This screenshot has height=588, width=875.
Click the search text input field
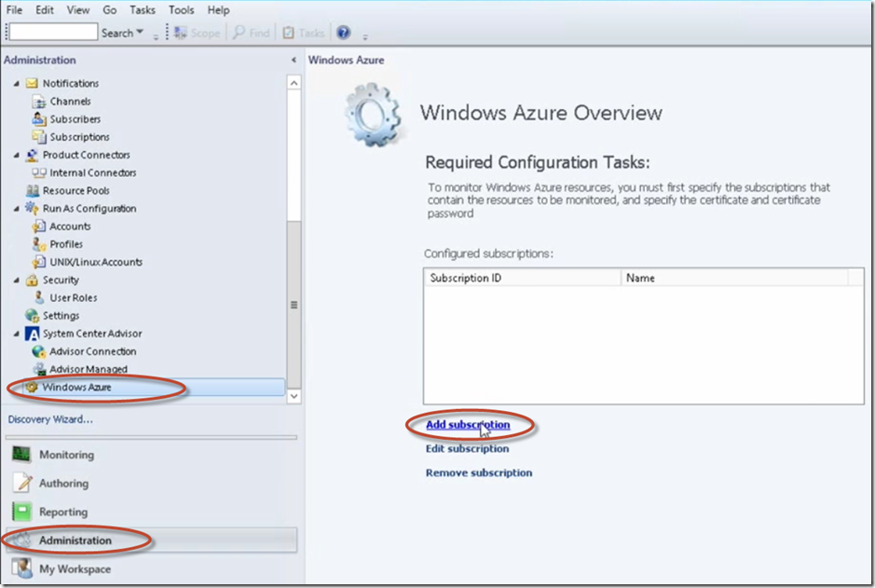coord(53,33)
